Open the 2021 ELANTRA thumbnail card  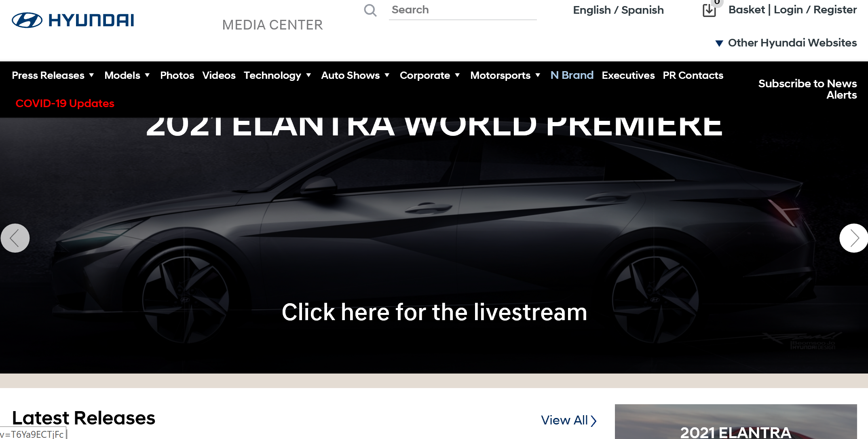click(736, 422)
